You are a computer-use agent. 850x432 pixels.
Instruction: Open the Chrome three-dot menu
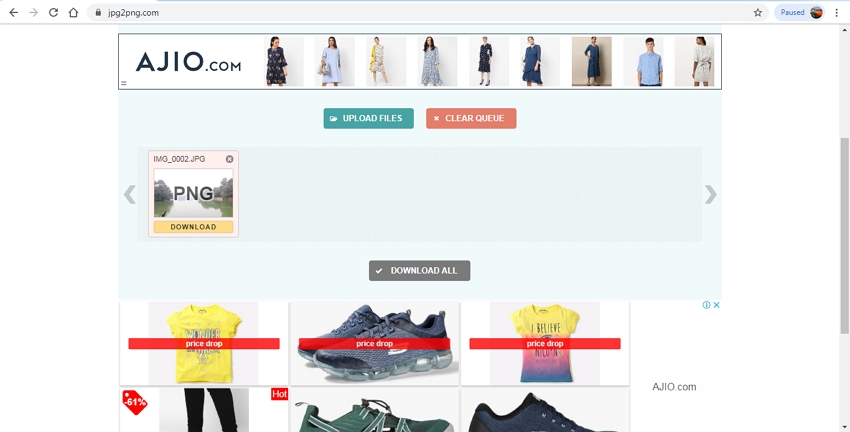(x=837, y=13)
